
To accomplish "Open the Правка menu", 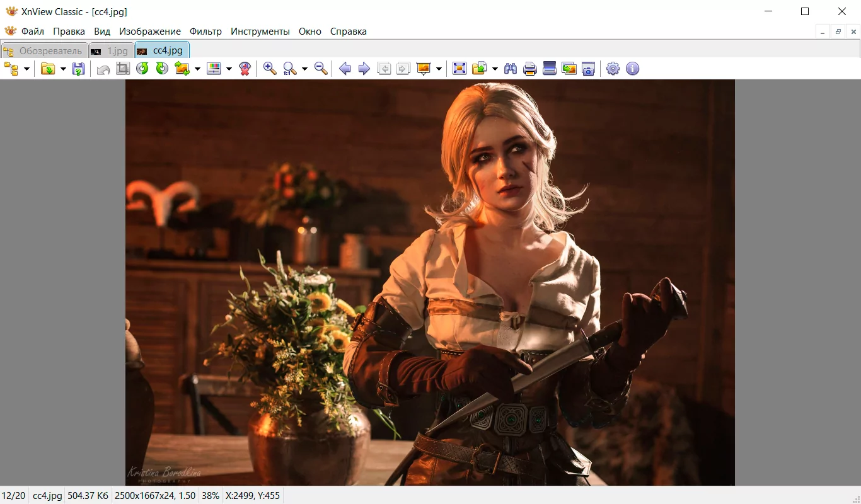I will click(69, 31).
